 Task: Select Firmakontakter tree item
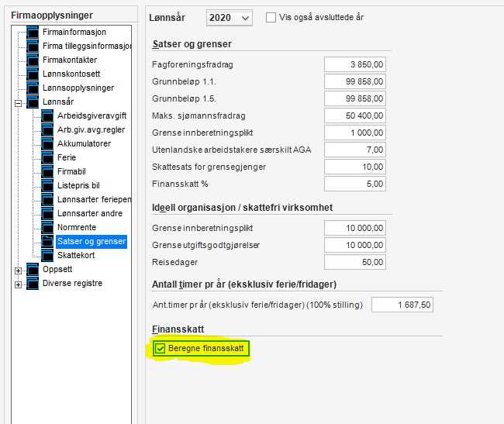[x=70, y=60]
